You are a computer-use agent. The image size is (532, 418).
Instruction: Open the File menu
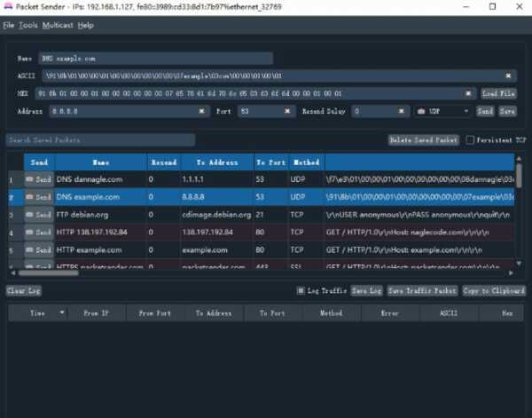[9, 25]
